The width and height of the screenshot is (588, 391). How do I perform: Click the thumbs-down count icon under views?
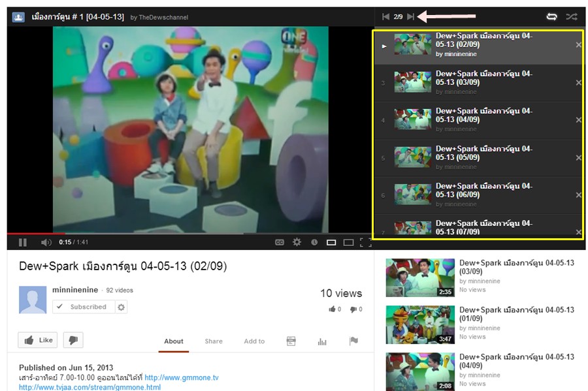tap(353, 309)
